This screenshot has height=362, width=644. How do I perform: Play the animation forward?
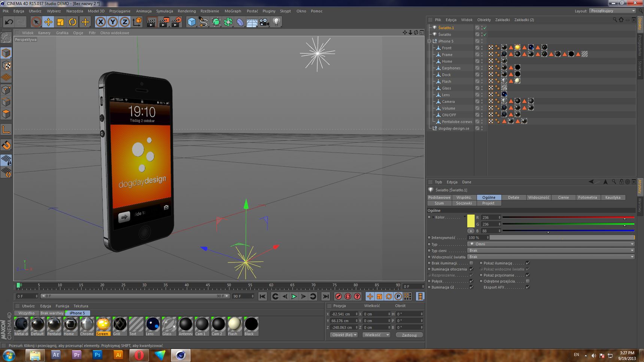[x=294, y=296]
